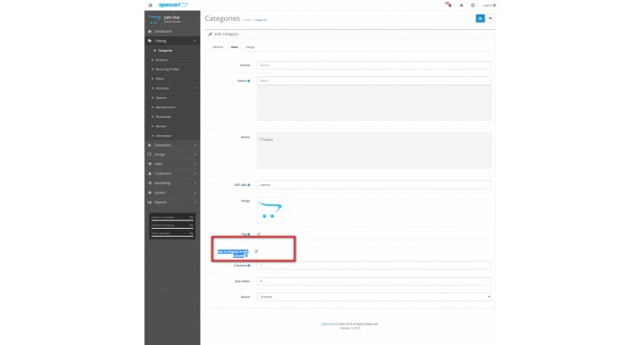Click the Marketing share icon in the sidebar
644x345 pixels.
(x=150, y=183)
